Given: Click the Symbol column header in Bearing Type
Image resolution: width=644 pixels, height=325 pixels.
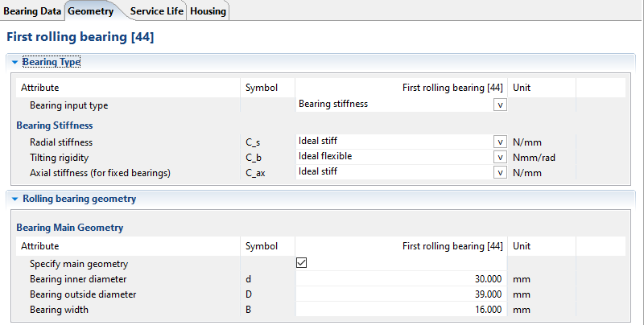Looking at the screenshot, I should point(262,88).
